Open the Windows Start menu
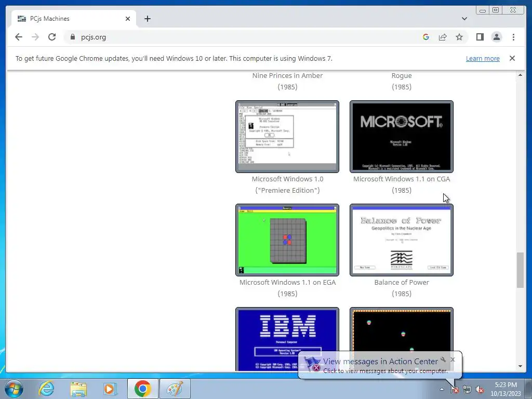 click(x=14, y=389)
